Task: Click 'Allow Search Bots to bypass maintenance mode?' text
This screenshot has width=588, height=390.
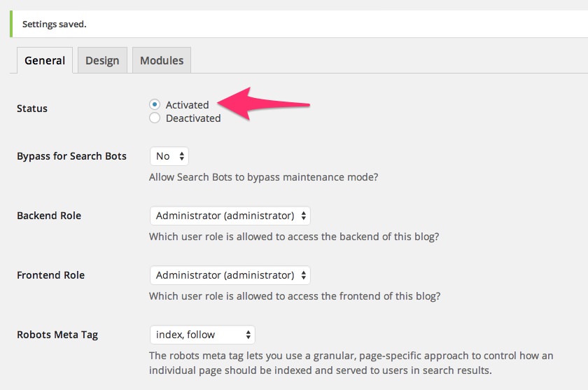Action: pyautogui.click(x=264, y=177)
